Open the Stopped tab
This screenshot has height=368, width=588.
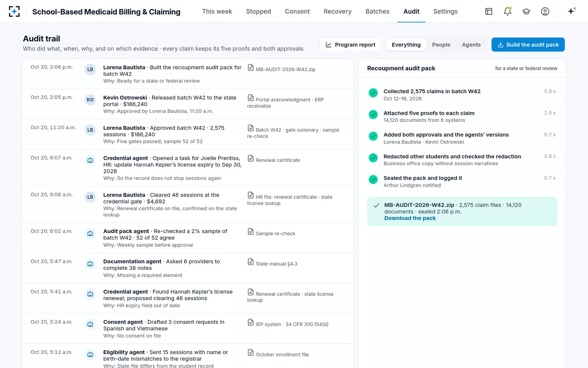[x=258, y=11]
